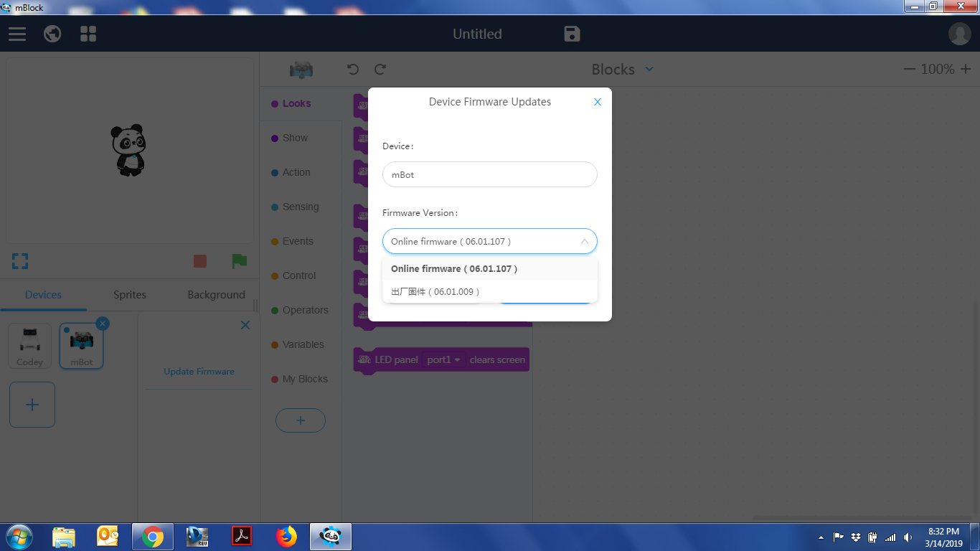Open Google Chrome from the taskbar

152,537
